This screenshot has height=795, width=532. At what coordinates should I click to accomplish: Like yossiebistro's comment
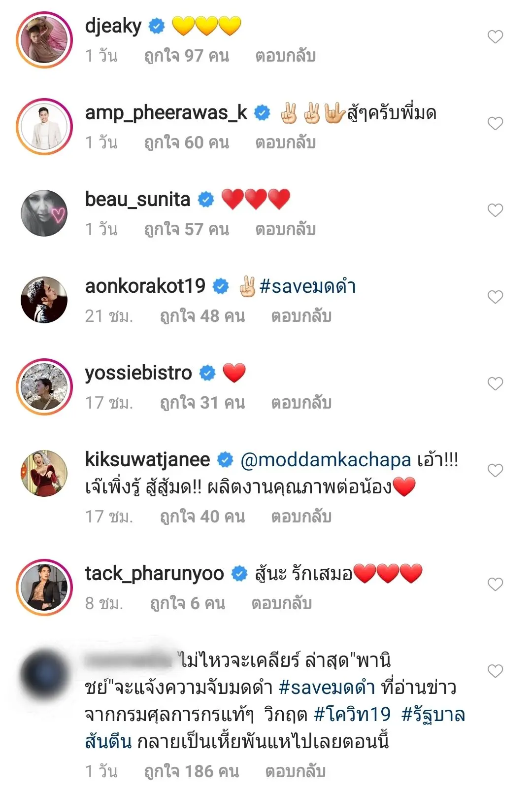pyautogui.click(x=495, y=384)
